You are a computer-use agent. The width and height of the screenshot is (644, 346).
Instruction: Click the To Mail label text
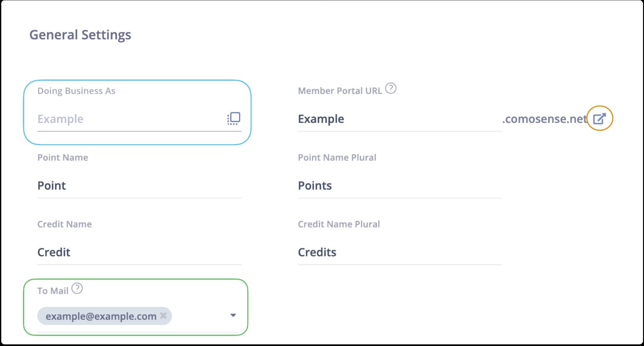point(53,291)
